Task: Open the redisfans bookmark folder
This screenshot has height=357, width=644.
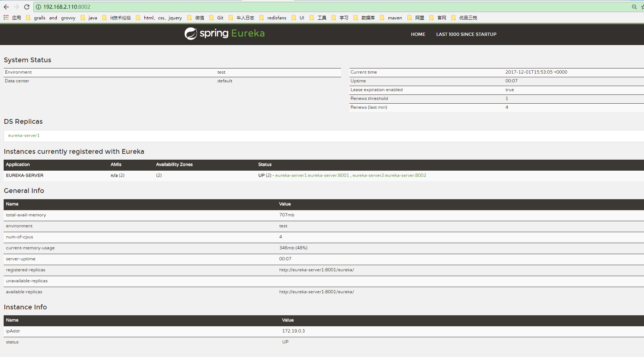Action: click(x=273, y=18)
